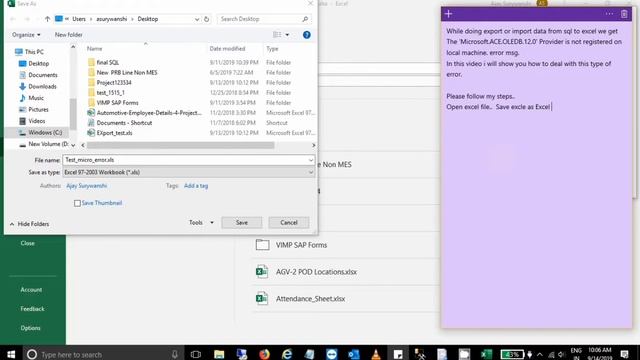640x360 pixels.
Task: Show hidden system tray icons
Action: click(540, 354)
